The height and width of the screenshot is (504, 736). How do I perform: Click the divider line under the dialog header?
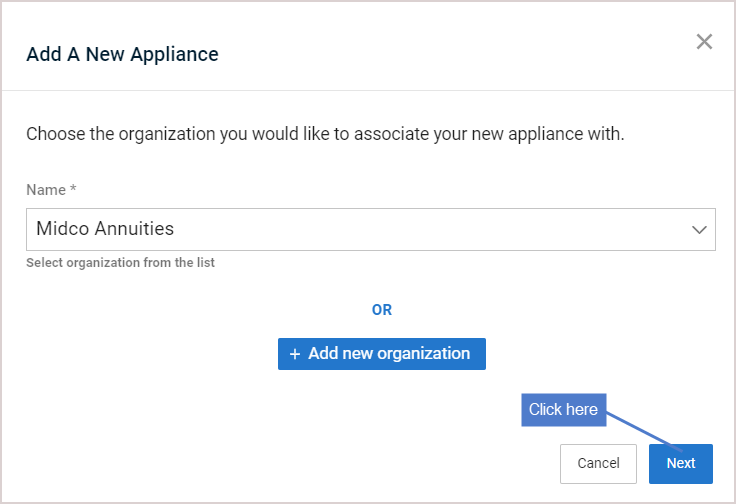click(368, 90)
